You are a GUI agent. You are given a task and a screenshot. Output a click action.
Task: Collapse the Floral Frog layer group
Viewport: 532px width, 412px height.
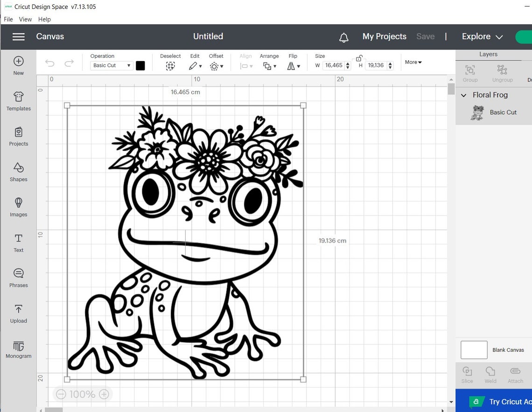tap(463, 95)
